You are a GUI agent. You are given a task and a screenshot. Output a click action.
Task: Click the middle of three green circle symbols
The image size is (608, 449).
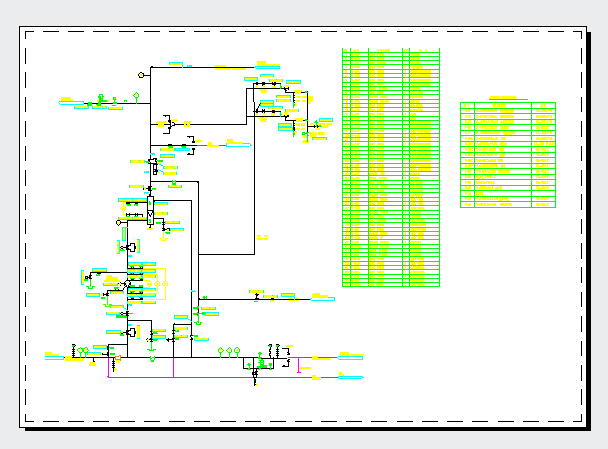point(229,350)
